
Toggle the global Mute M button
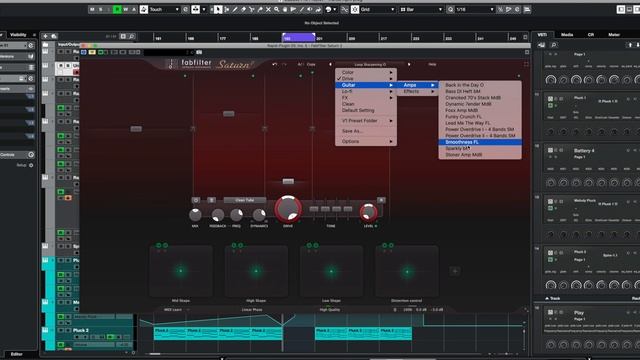point(92,9)
